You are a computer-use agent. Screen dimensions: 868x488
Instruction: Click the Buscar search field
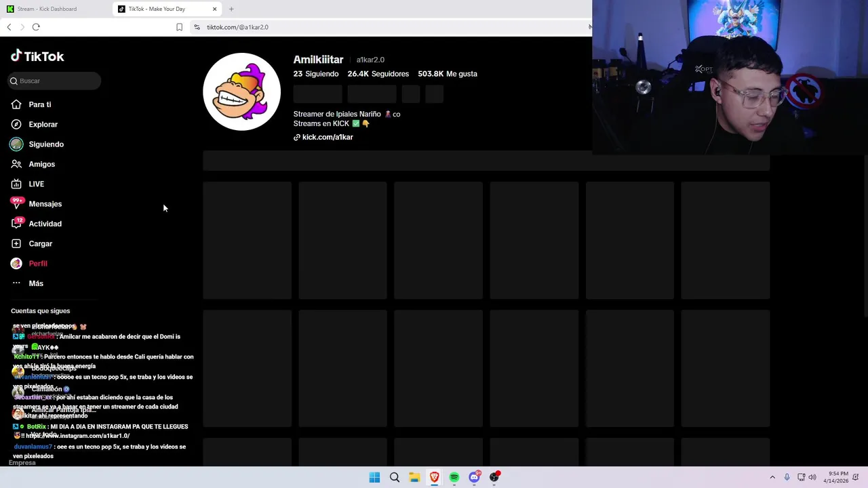(54, 81)
